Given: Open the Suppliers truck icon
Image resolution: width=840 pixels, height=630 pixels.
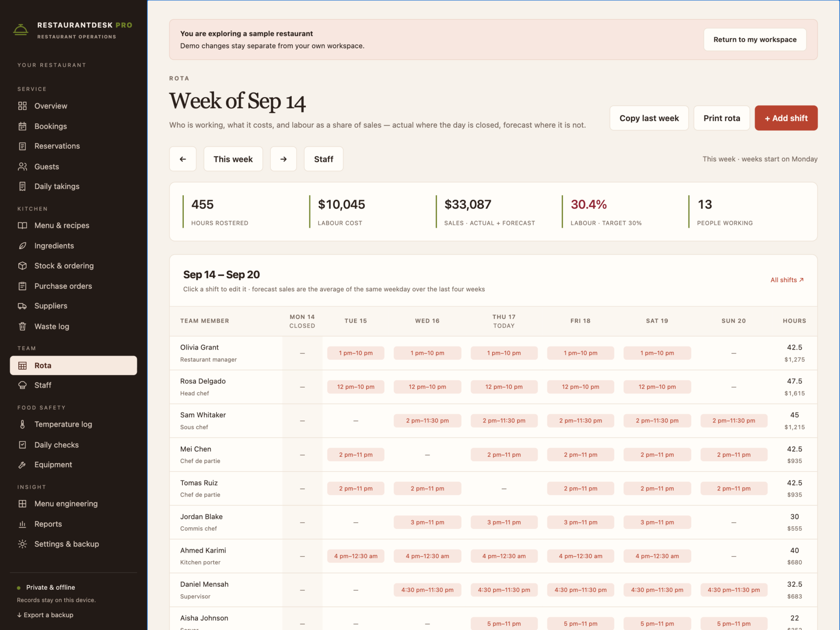Looking at the screenshot, I should point(22,306).
